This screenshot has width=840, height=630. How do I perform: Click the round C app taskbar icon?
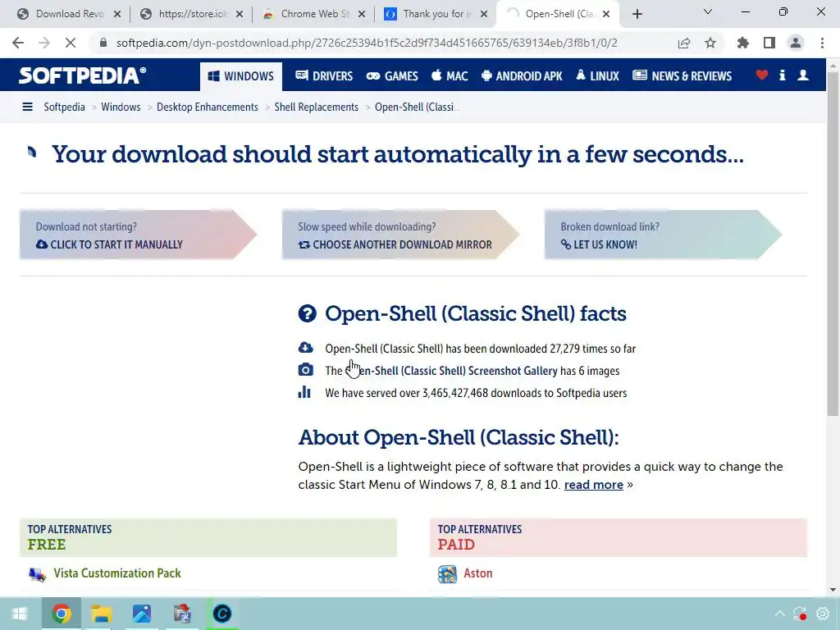[221, 614]
